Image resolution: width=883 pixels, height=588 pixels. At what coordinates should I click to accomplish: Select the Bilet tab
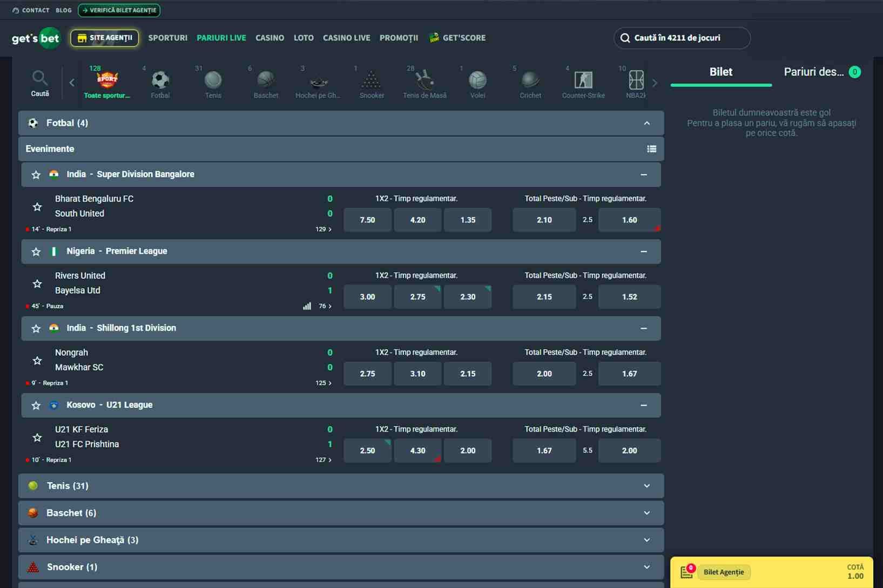tap(720, 71)
